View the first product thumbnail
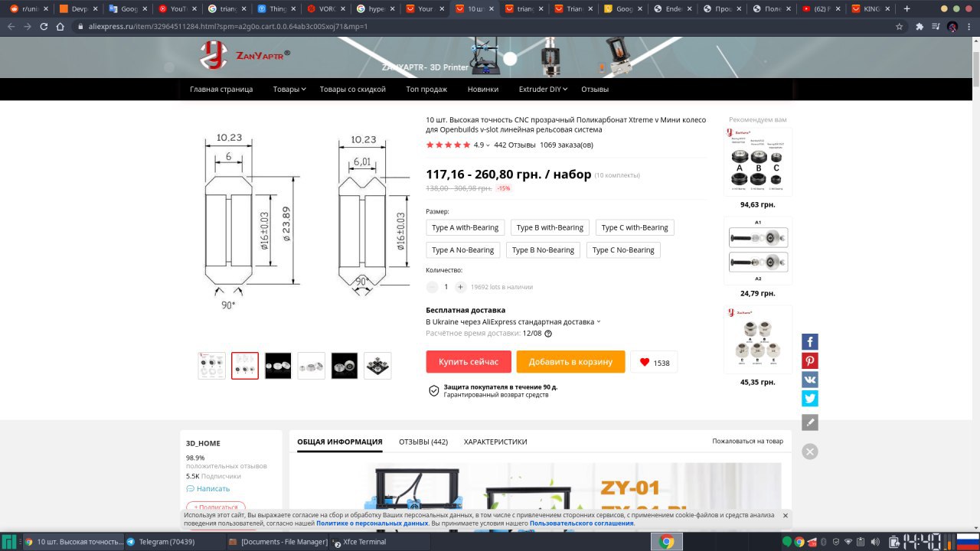The image size is (980, 551). (211, 366)
